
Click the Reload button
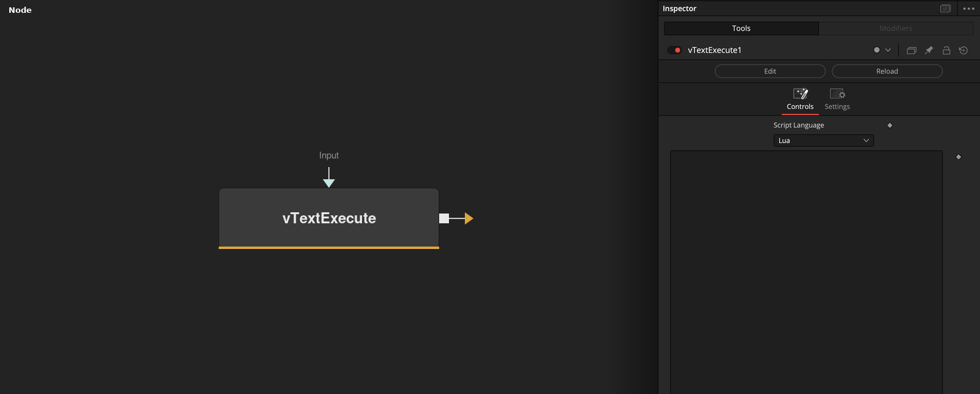887,71
